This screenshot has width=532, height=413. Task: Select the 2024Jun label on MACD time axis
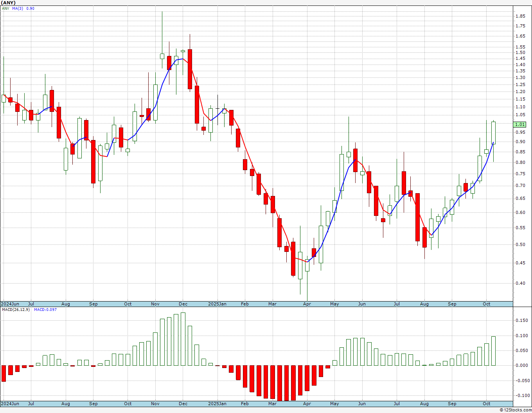pyautogui.click(x=10, y=404)
